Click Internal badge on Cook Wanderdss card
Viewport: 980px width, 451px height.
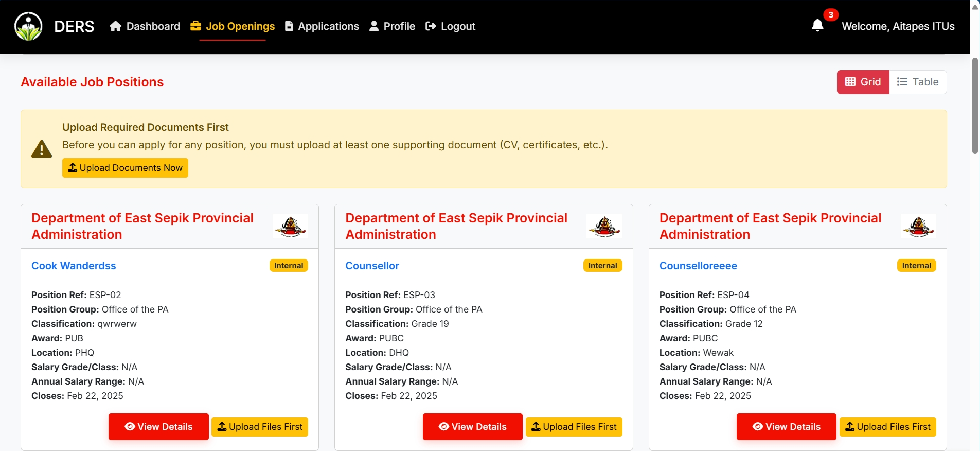point(289,266)
